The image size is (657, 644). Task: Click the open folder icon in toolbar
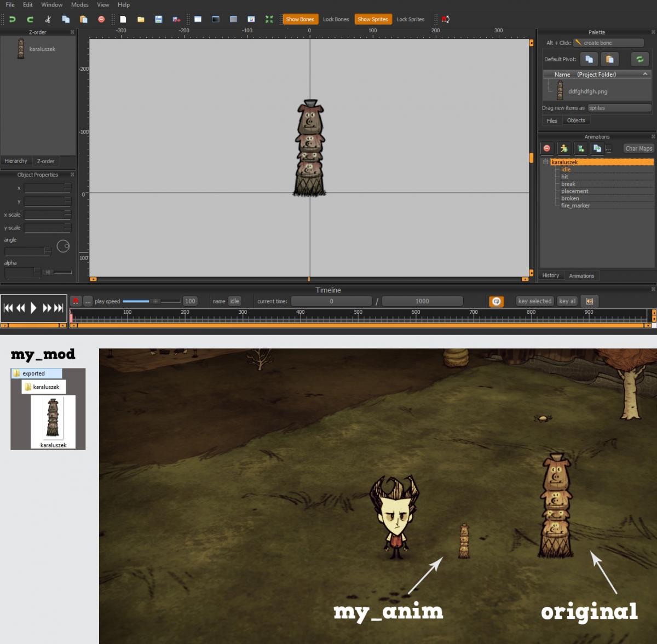coord(141,19)
